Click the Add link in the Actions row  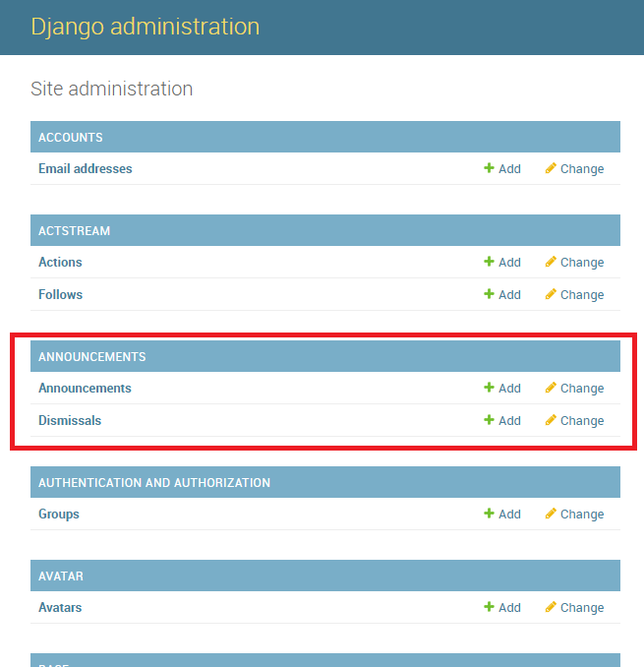pyautogui.click(x=509, y=263)
